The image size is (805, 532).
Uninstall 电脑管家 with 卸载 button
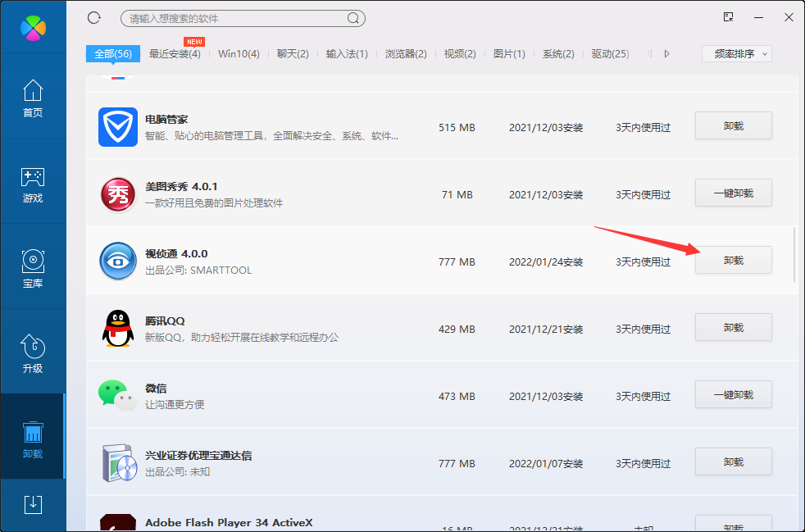click(734, 125)
